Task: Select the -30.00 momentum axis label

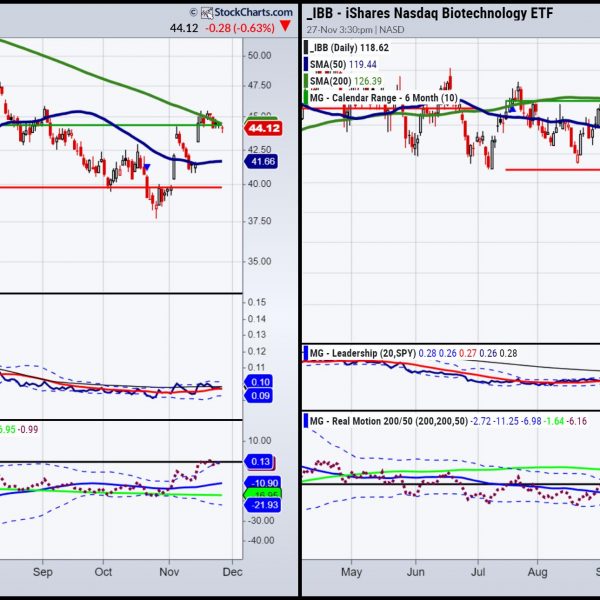Action: 260,520
